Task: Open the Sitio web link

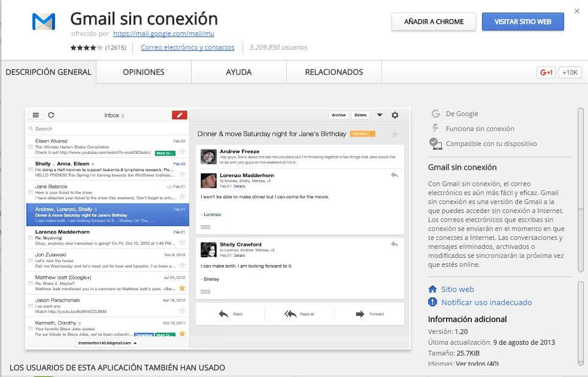Action: pos(457,289)
